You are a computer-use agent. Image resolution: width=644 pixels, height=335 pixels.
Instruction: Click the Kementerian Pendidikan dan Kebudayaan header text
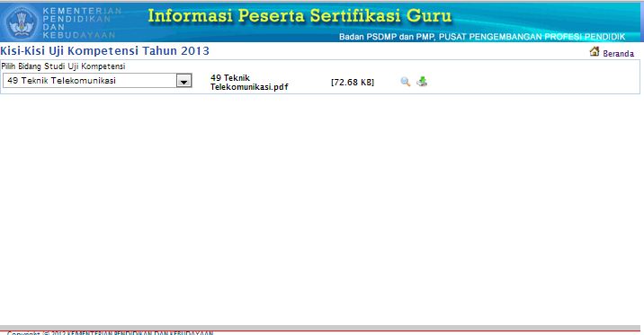82,23
